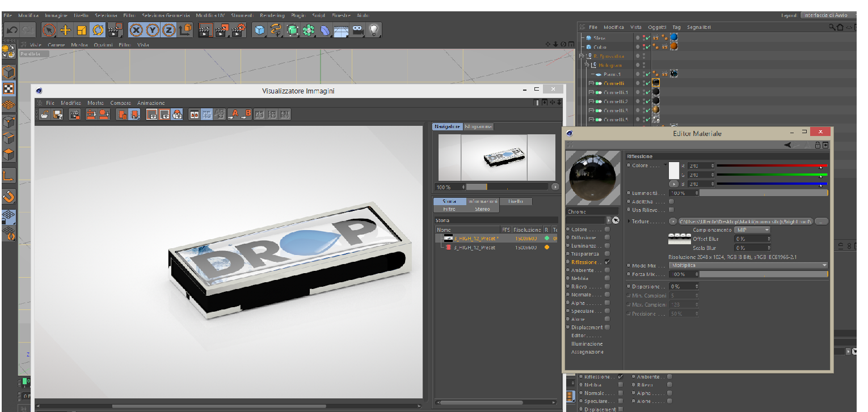This screenshot has height=412, width=868.
Task: Set image A for comparison in Visualizzatore
Action: pyautogui.click(x=234, y=114)
